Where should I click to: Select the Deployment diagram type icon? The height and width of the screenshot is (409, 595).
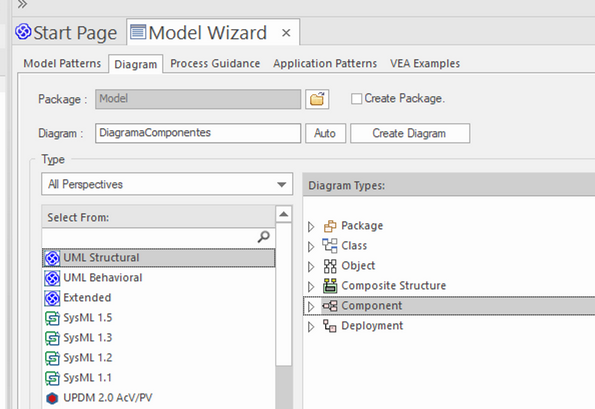pyautogui.click(x=330, y=326)
